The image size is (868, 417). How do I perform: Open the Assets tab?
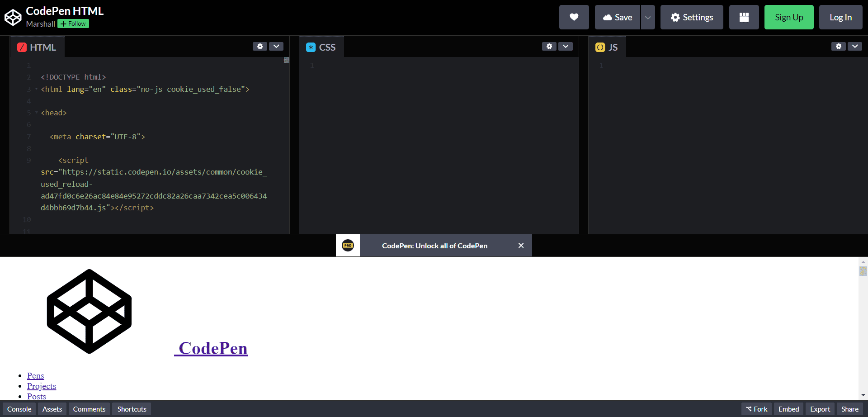click(52, 409)
